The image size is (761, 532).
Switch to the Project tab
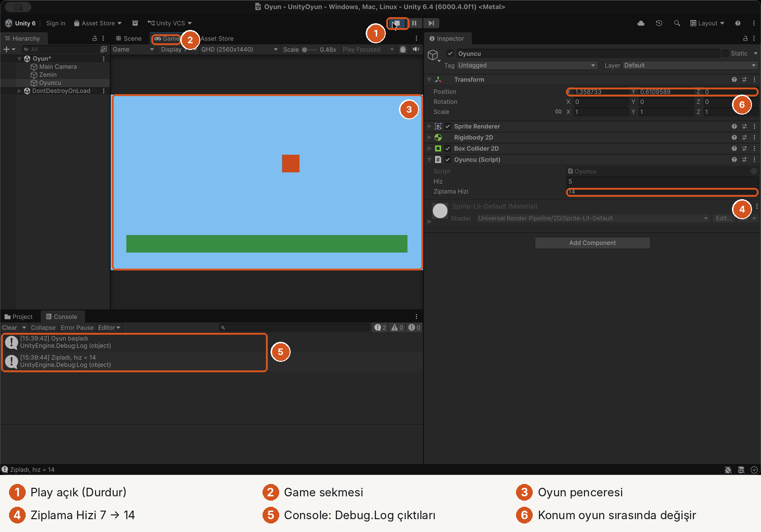click(x=19, y=317)
